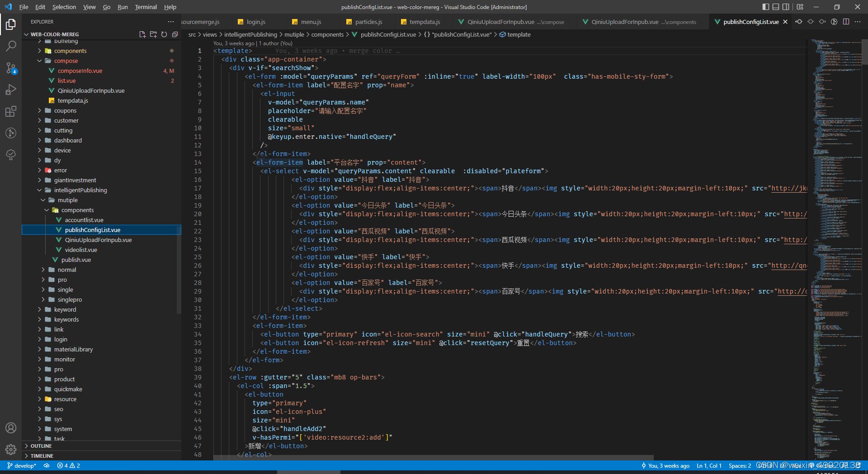Image resolution: width=868 pixels, height=474 pixels.
Task: Click components breadcrumb segment
Action: point(327,34)
